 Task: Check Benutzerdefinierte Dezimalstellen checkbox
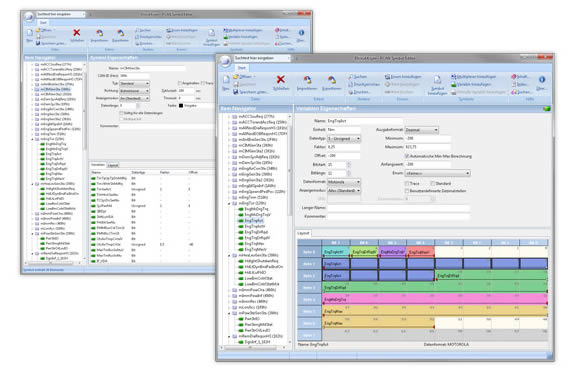407,191
